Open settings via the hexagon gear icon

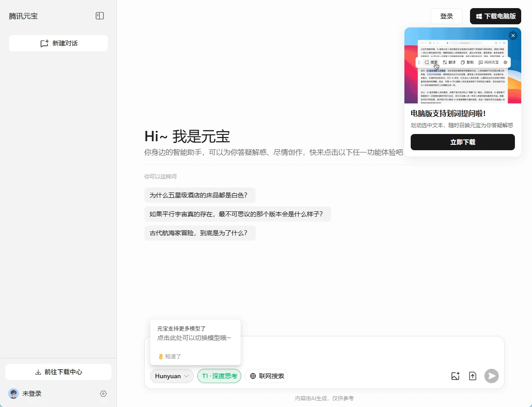103,394
